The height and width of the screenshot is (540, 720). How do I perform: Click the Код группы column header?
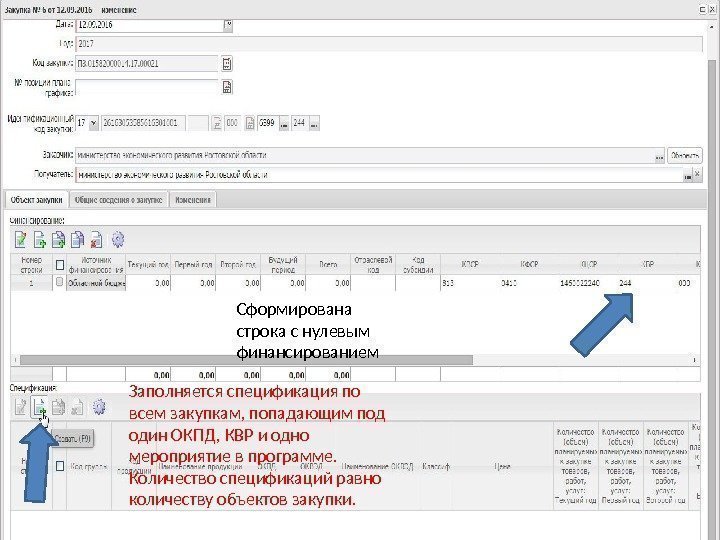click(x=89, y=467)
